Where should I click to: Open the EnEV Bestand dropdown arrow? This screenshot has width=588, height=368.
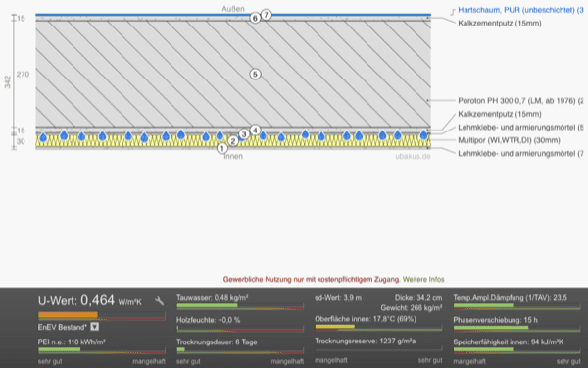(x=95, y=327)
